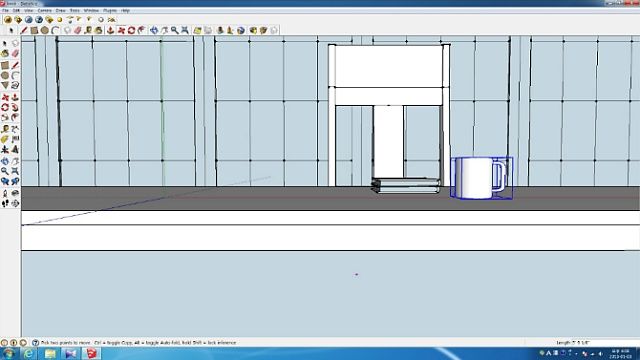Select the Line tool in Getting Started toolbar

point(24,30)
